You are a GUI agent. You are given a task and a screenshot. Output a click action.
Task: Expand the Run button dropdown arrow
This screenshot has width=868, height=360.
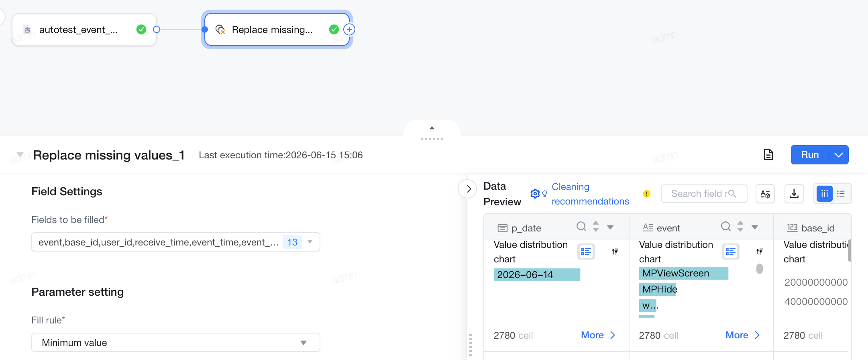tap(839, 155)
